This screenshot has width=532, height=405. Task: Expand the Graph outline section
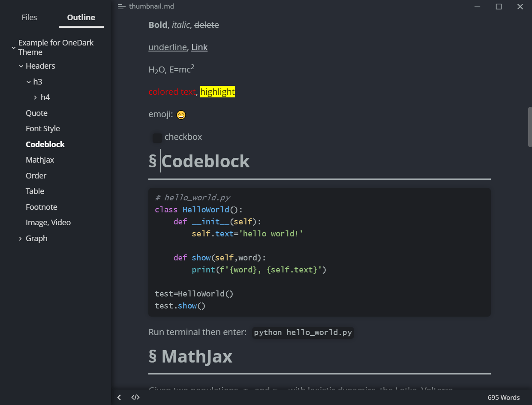(20, 239)
